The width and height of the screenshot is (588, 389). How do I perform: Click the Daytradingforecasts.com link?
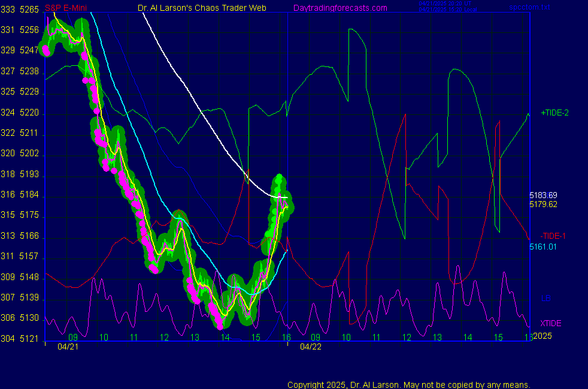[x=340, y=8]
